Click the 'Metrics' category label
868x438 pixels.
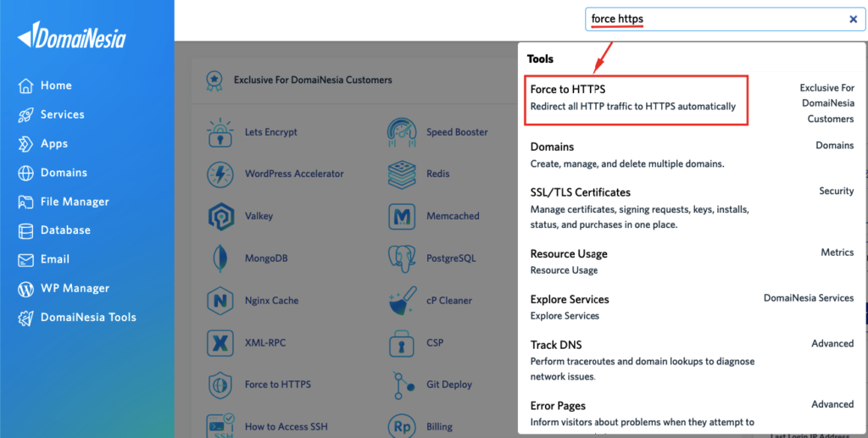837,252
